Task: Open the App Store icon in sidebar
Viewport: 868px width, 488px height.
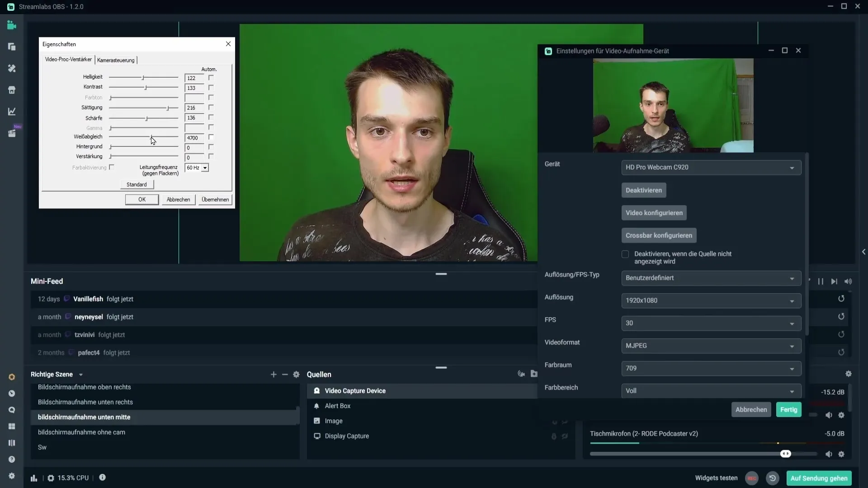Action: pyautogui.click(x=12, y=90)
